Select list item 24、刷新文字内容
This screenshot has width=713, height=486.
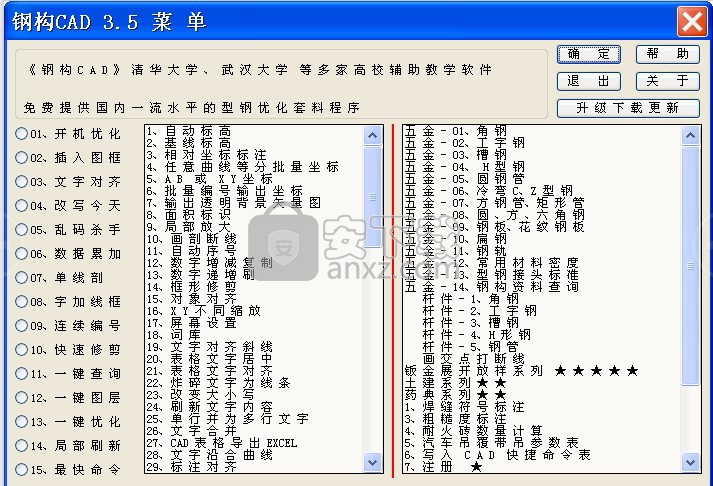209,407
